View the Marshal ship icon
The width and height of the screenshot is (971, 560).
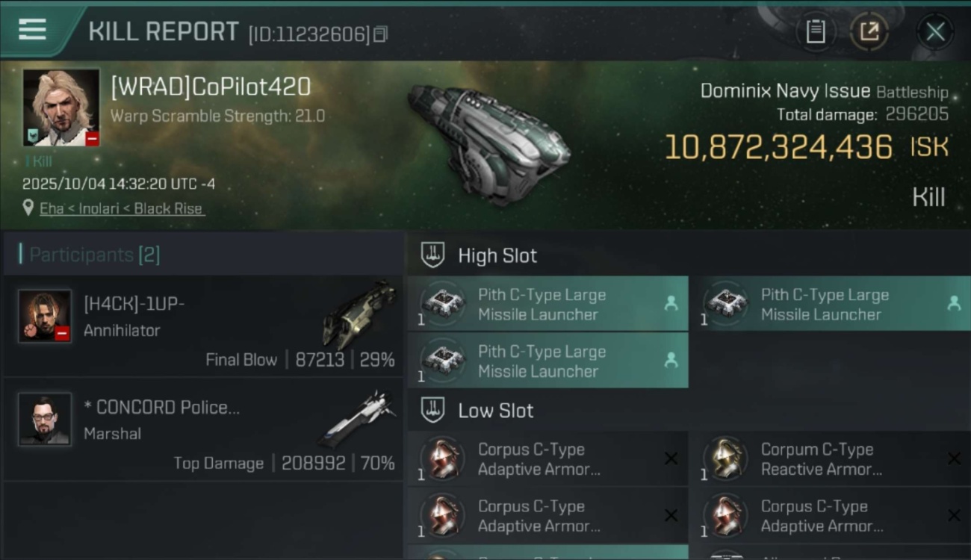click(359, 417)
